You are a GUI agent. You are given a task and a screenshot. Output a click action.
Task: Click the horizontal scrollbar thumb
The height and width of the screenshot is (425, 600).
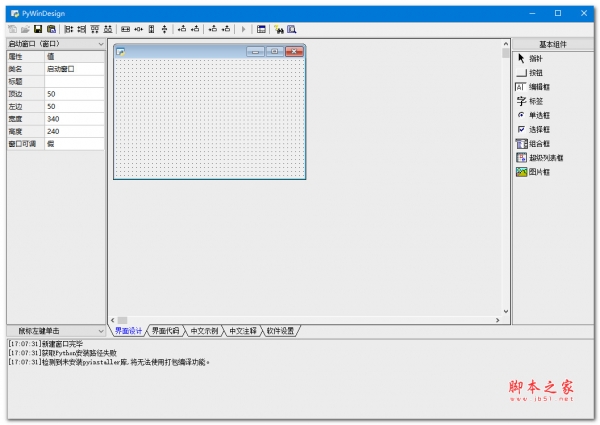click(x=122, y=320)
